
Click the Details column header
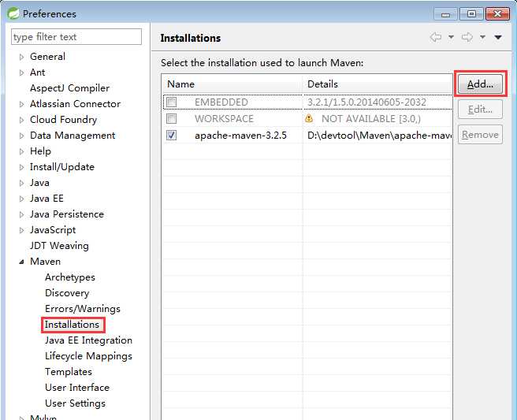[x=378, y=84]
